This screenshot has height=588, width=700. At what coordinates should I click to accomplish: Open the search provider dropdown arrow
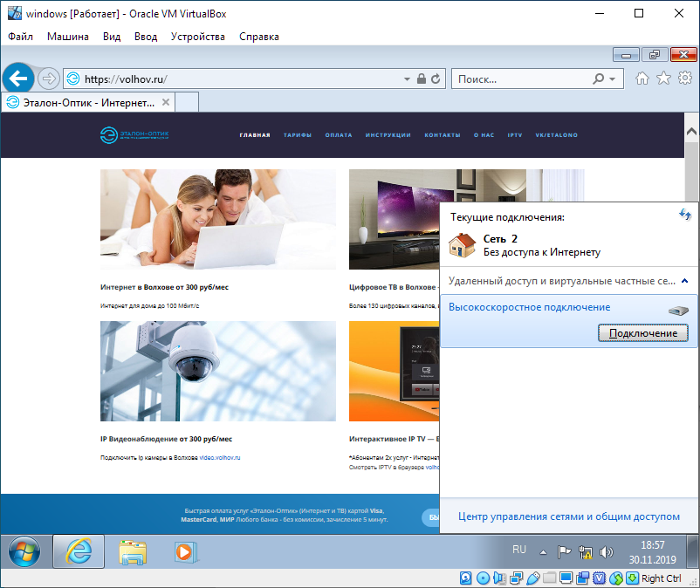pyautogui.click(x=612, y=79)
